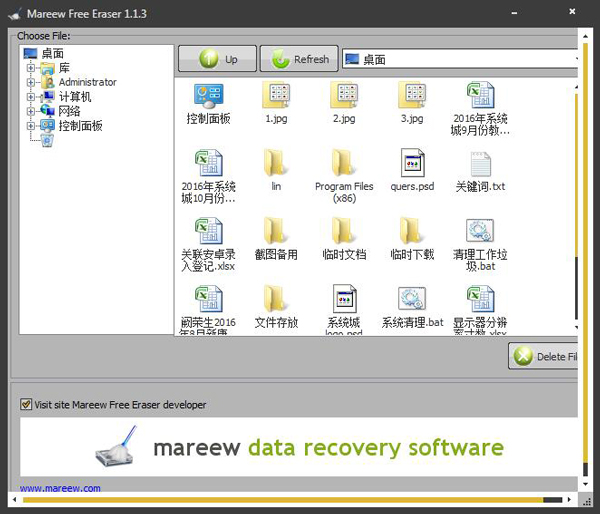Expand the 网络 tree node
This screenshot has width=600, height=514.
(x=31, y=111)
